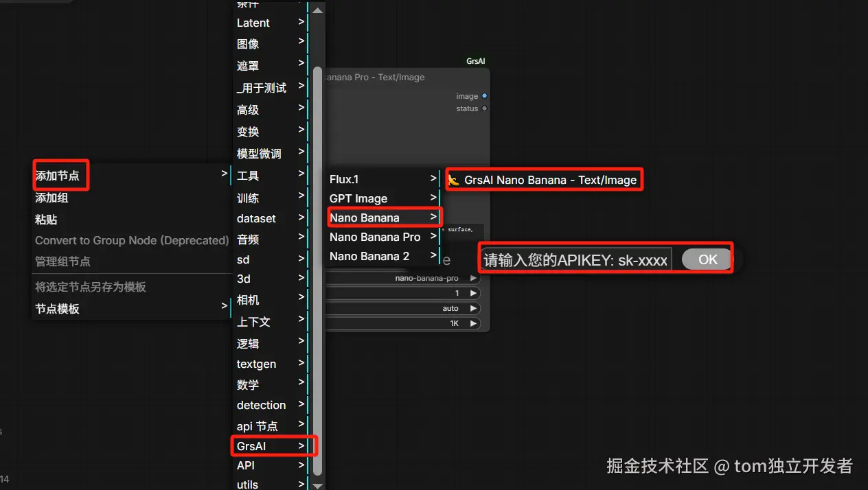Open the 上下文 category

coord(271,322)
